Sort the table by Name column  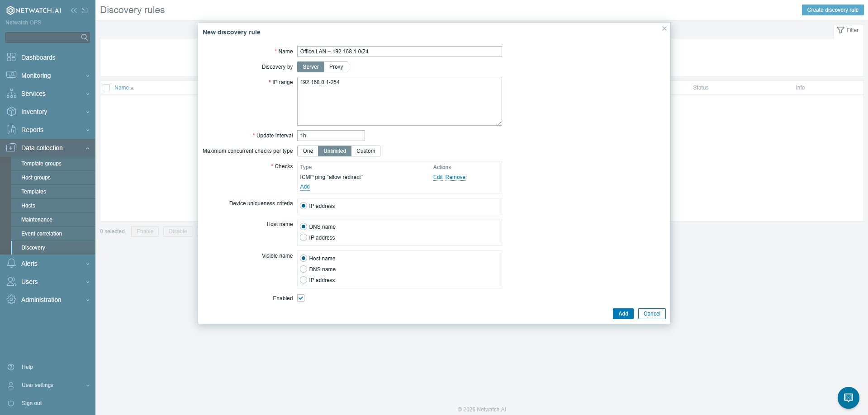click(x=124, y=88)
